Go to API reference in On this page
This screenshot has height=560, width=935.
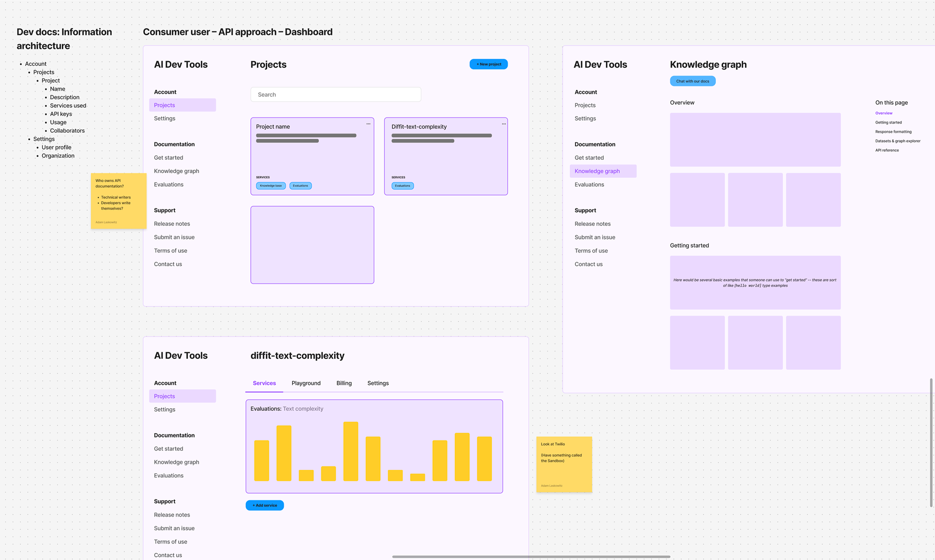pyautogui.click(x=887, y=150)
